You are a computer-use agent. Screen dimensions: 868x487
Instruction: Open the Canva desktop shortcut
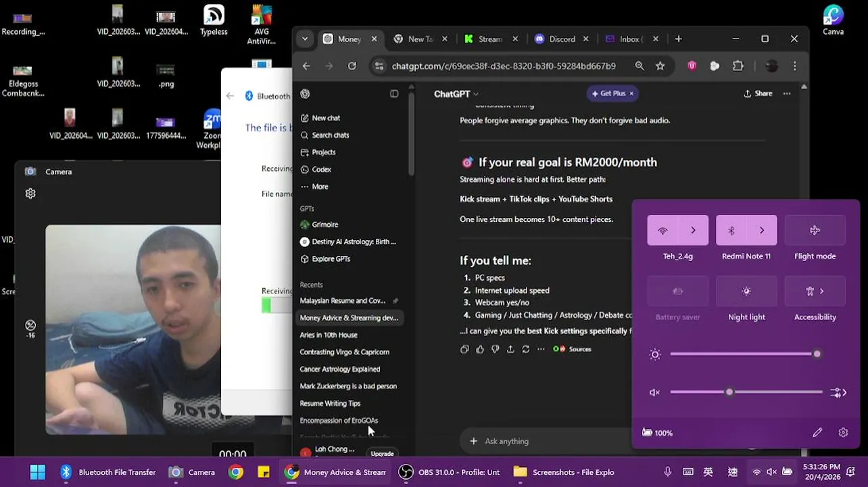(x=833, y=20)
